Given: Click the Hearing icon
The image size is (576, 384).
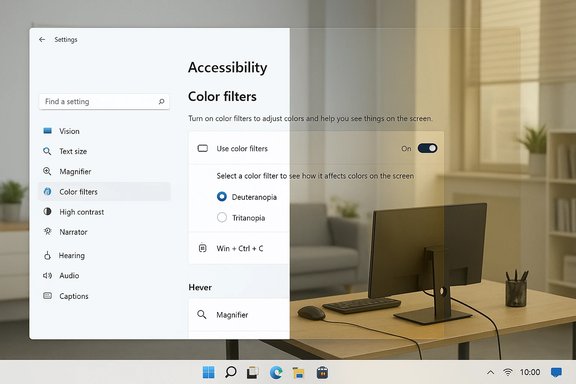Looking at the screenshot, I should point(47,255).
